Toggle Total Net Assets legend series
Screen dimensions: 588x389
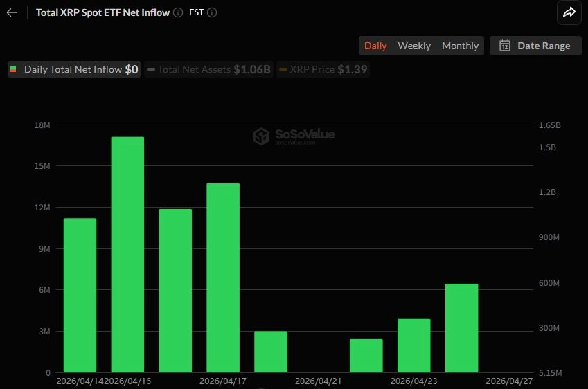pyautogui.click(x=208, y=69)
